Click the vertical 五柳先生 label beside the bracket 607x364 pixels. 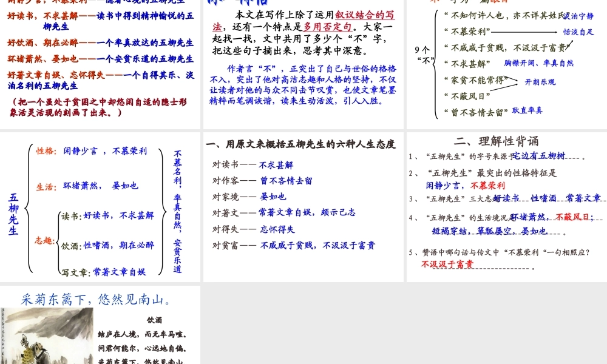click(13, 214)
